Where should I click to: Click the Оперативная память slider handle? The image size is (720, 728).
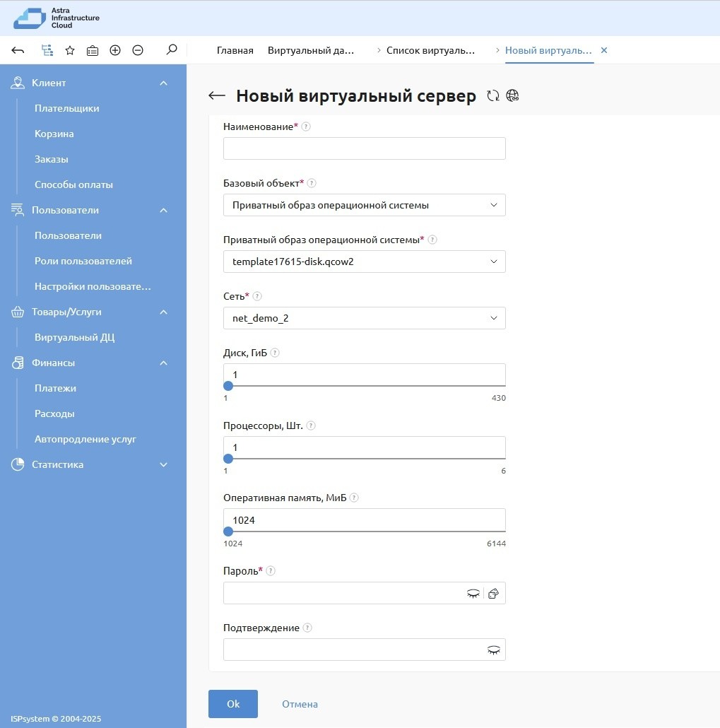pos(228,532)
